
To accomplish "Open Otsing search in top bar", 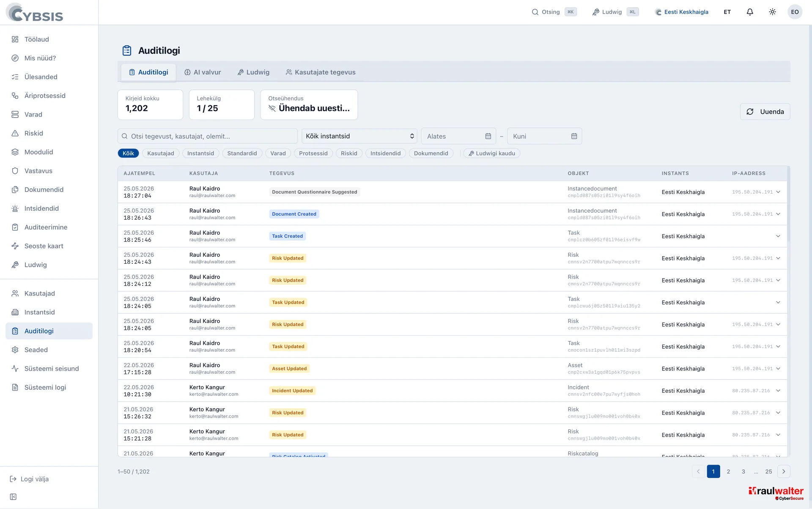I will pos(554,12).
